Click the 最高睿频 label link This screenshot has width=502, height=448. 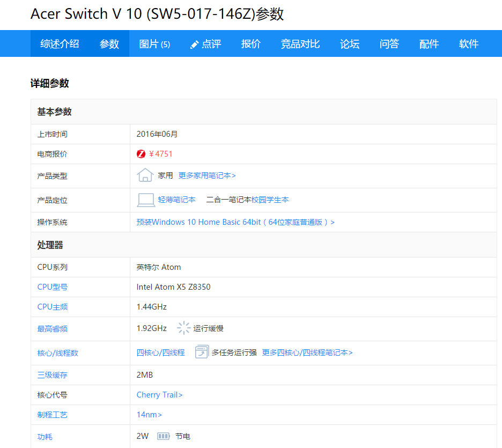pos(53,329)
